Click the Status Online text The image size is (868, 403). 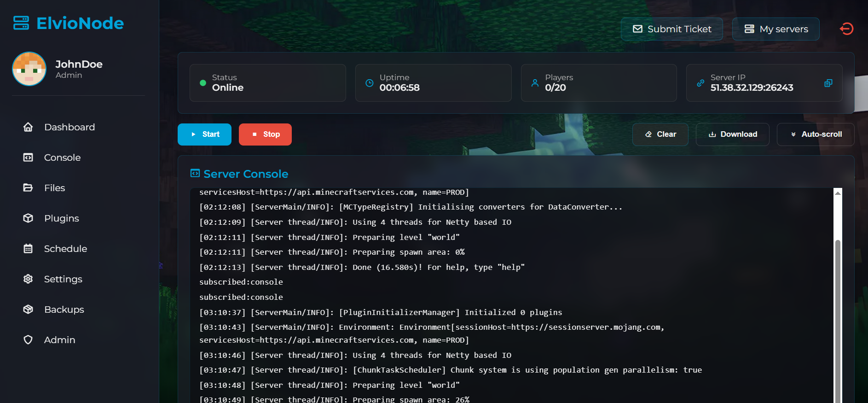tap(228, 88)
